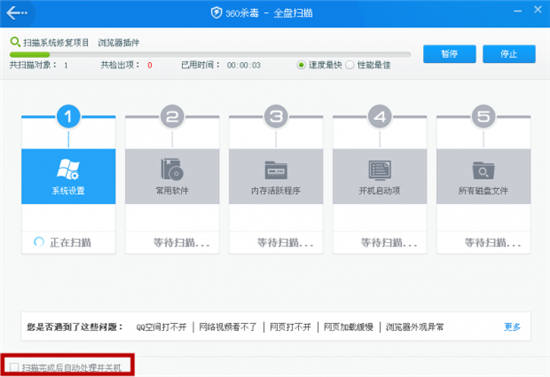Click the 360杀毒 - 全盘扫描 title
The height and width of the screenshot is (377, 550).
pos(269,13)
